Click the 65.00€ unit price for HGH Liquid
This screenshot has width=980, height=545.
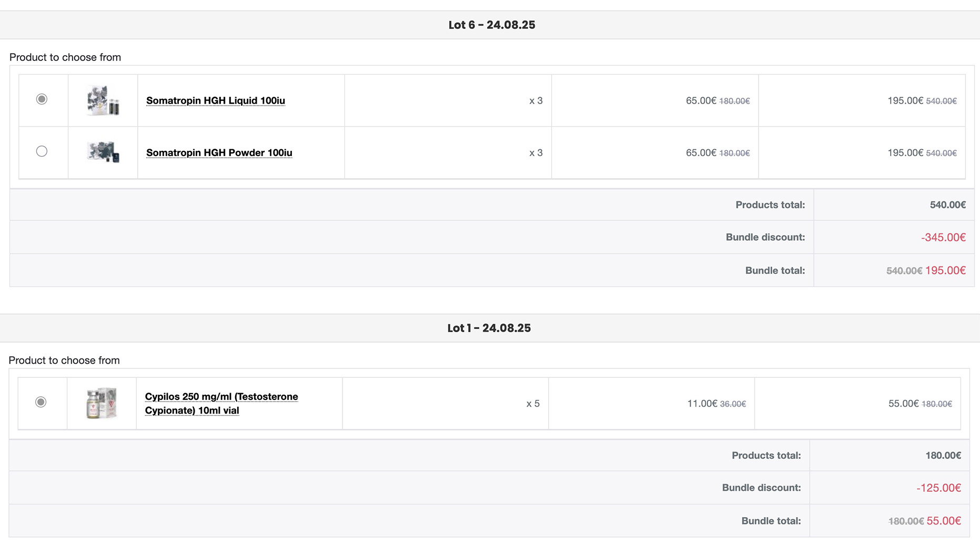pyautogui.click(x=701, y=100)
